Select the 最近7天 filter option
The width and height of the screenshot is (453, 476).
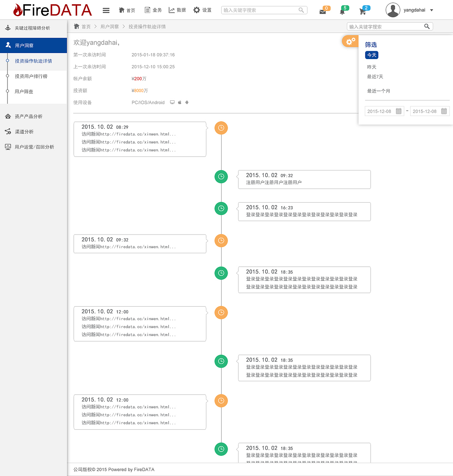pos(375,76)
